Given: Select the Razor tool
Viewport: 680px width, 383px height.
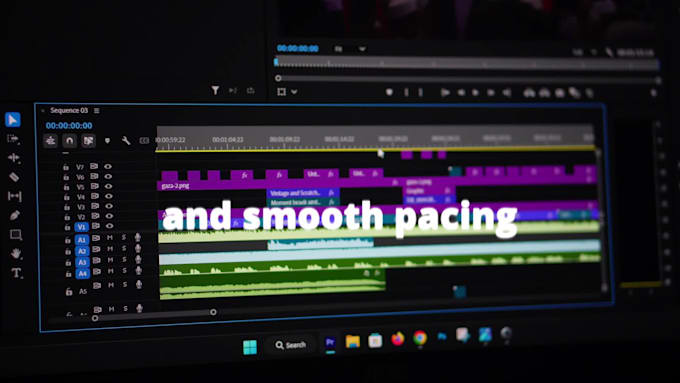Looking at the screenshot, I should click(x=14, y=177).
